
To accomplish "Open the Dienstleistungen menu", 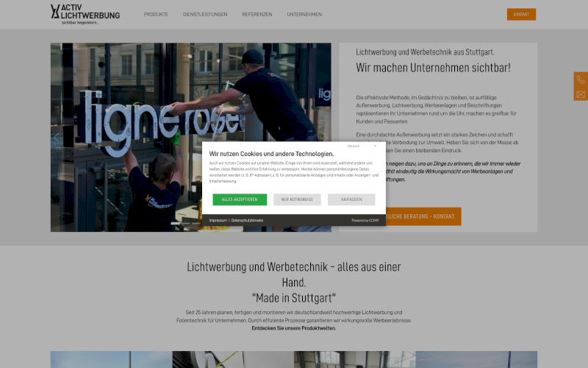I will coord(205,15).
